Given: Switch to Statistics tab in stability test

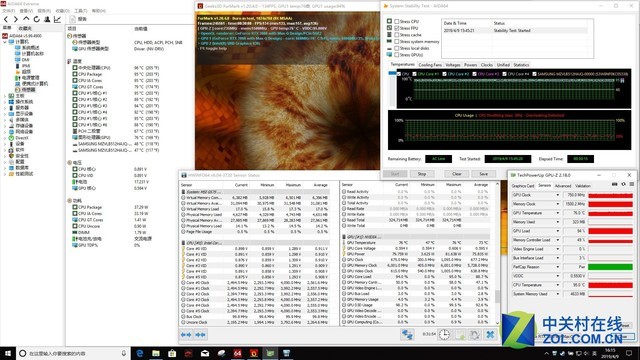Looking at the screenshot, I should [521, 65].
